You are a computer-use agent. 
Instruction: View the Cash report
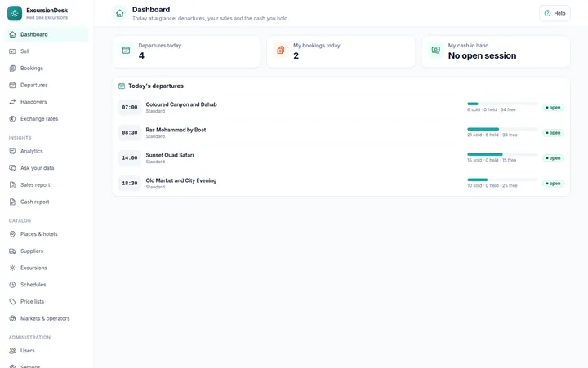(x=47, y=202)
